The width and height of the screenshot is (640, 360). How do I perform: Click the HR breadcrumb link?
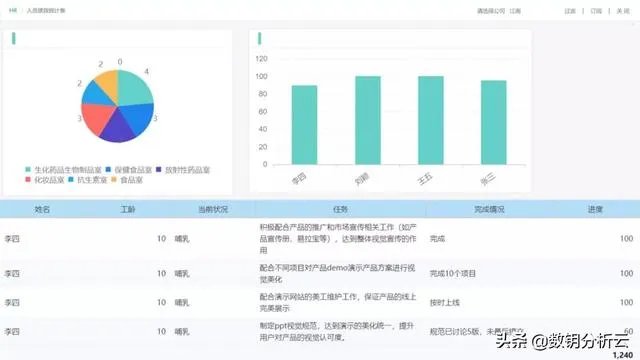pos(13,11)
